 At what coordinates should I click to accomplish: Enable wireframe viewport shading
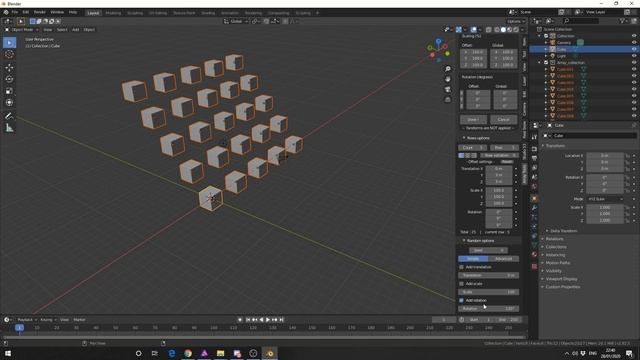[497, 29]
